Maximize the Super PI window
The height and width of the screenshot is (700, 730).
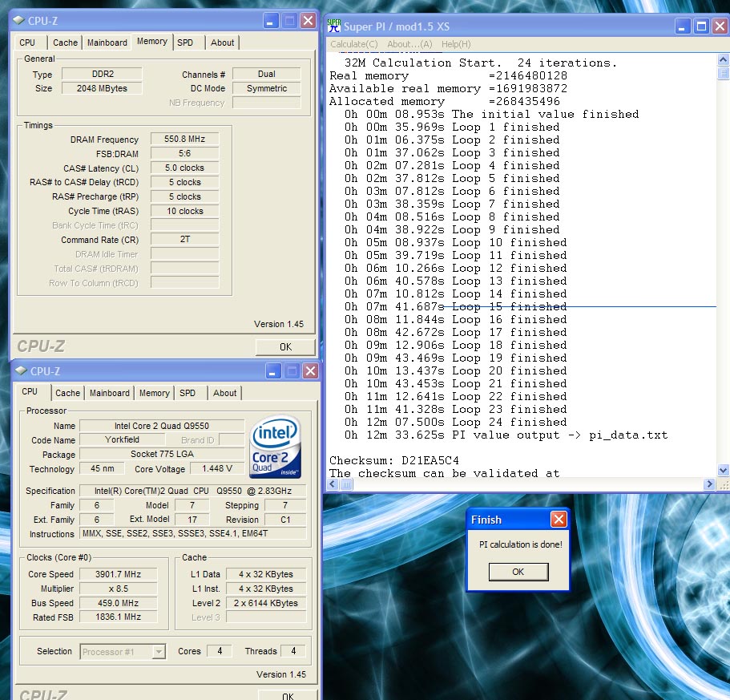tap(701, 26)
